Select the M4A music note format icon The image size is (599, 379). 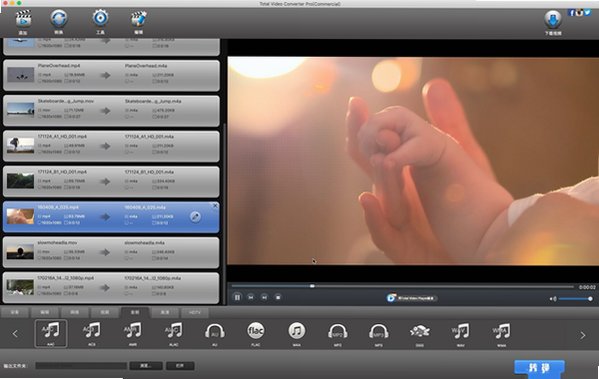coord(297,331)
